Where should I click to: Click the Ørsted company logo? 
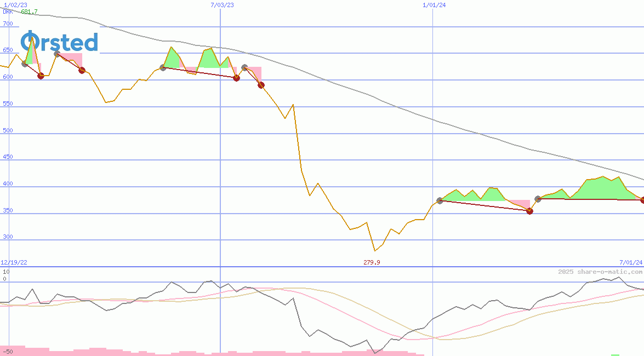pos(59,42)
